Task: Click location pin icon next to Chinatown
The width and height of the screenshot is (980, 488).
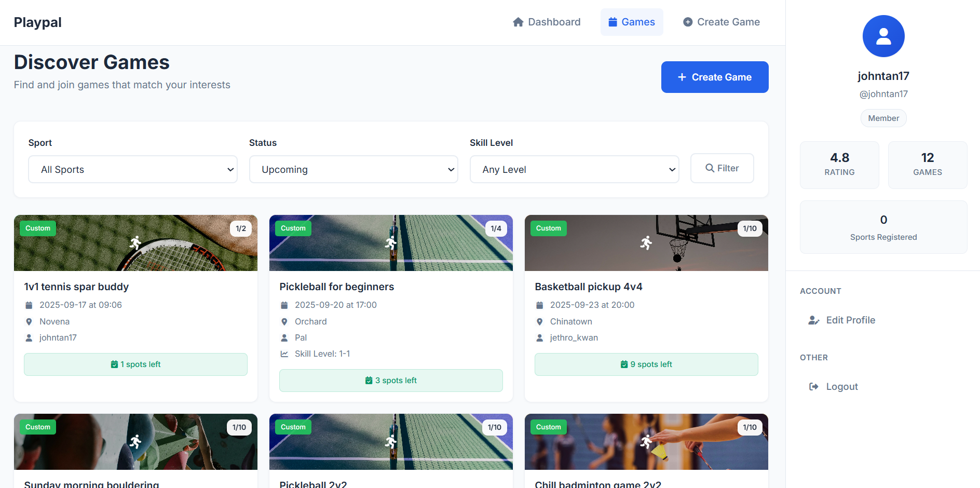Action: tap(540, 322)
